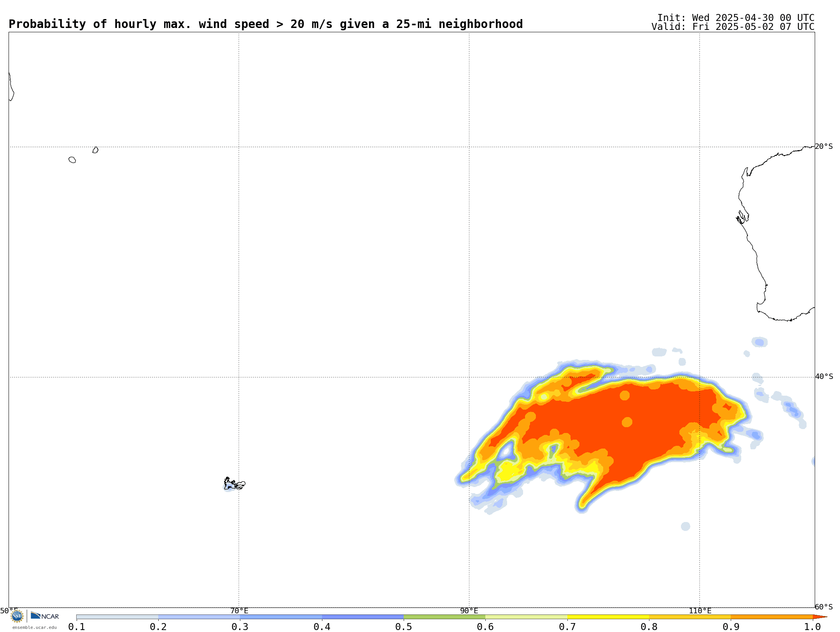Click the 70°E longitude label
The image size is (840, 632).
[239, 611]
